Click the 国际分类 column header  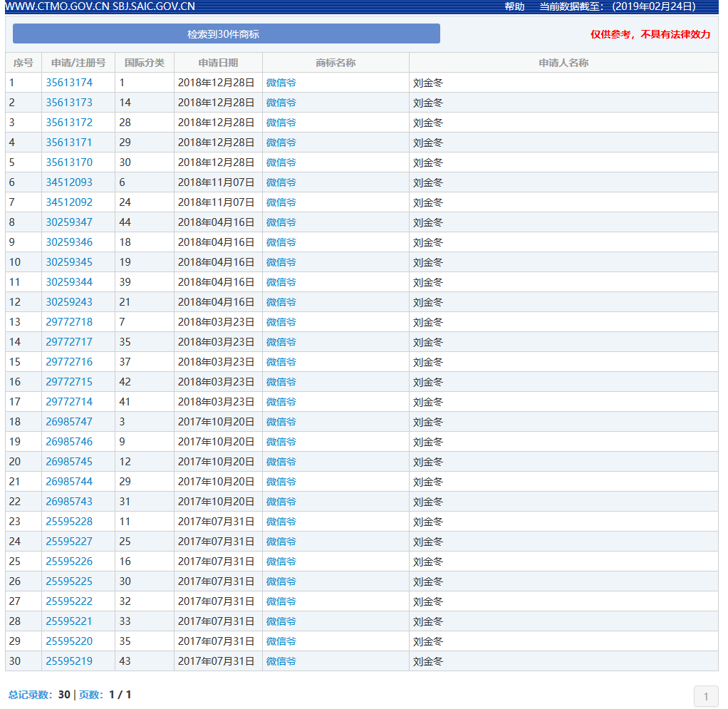pyautogui.click(x=145, y=63)
